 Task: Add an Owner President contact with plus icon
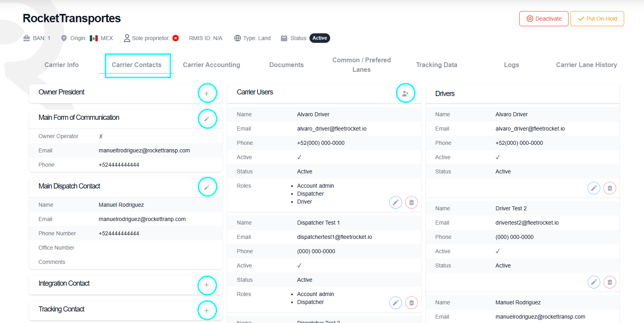click(207, 93)
